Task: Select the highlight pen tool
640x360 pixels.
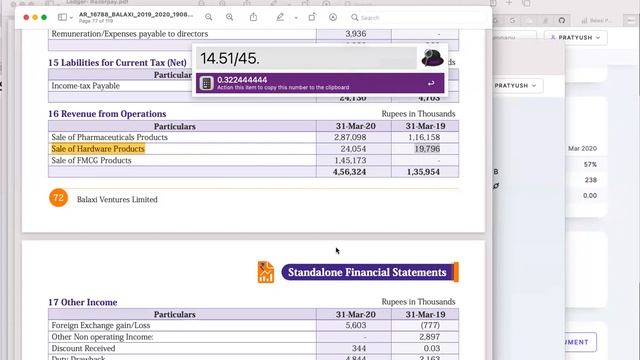Action: pyautogui.click(x=280, y=17)
